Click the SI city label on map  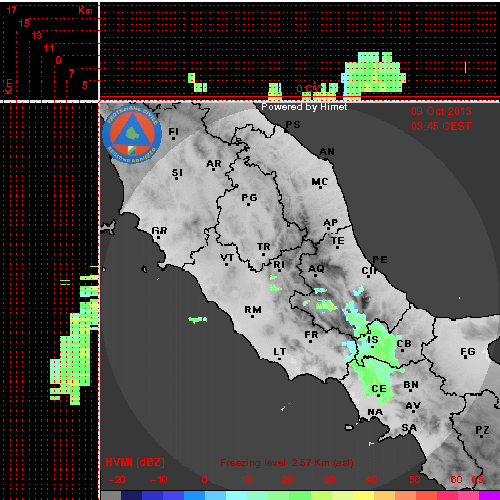[177, 173]
